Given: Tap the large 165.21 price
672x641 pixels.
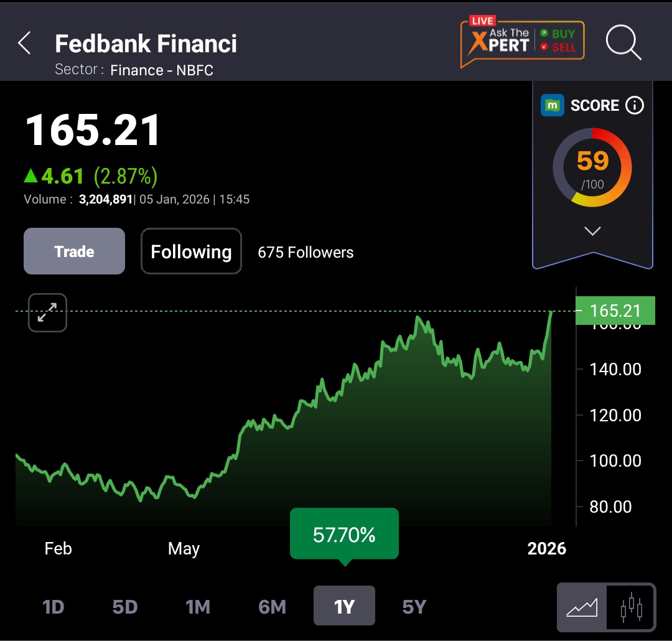Looking at the screenshot, I should [93, 130].
